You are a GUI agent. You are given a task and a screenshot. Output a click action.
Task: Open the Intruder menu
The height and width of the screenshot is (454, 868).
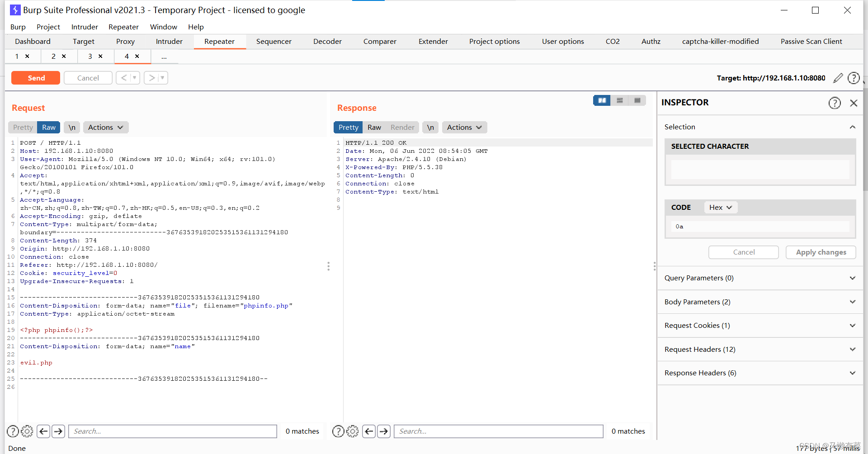pos(84,27)
